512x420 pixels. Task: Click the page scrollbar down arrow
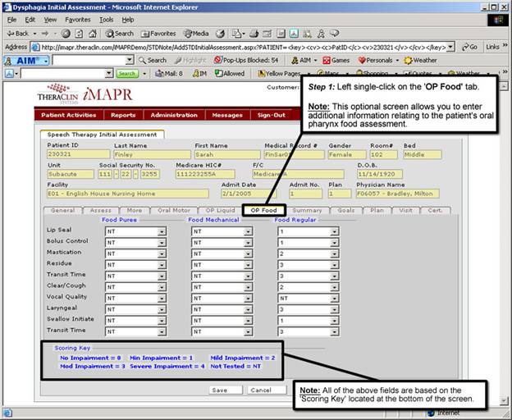coord(504,400)
